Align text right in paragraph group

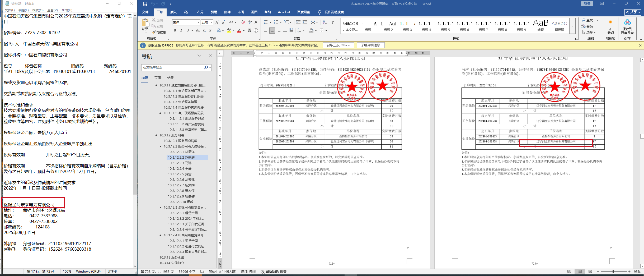(279, 30)
